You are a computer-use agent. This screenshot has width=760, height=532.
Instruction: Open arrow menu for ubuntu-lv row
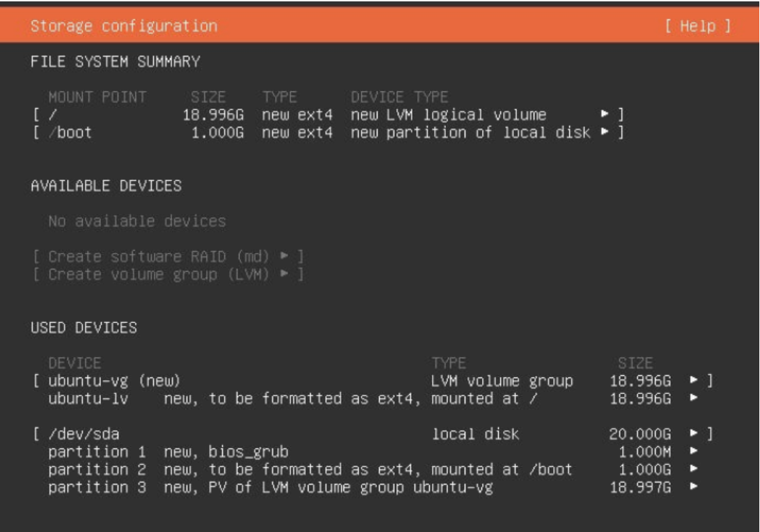click(694, 398)
